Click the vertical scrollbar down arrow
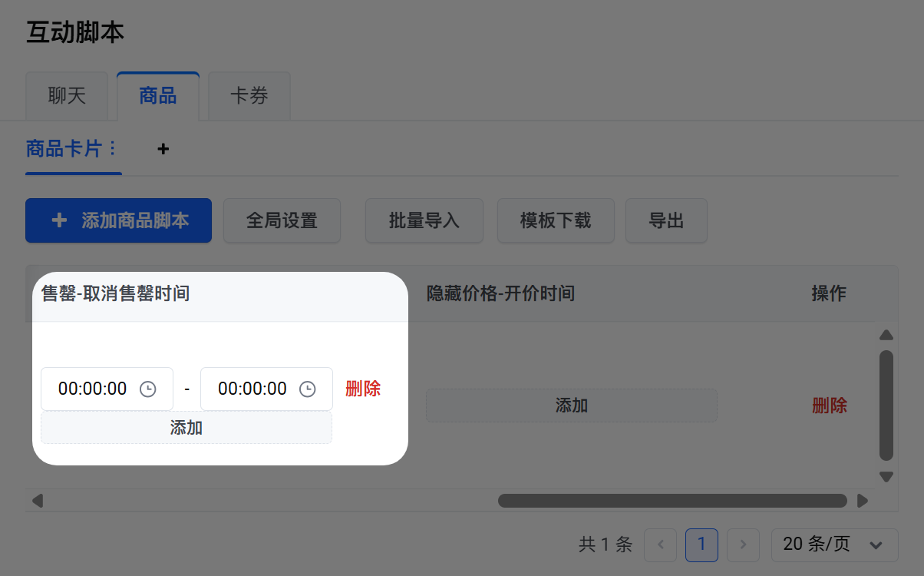 [886, 477]
